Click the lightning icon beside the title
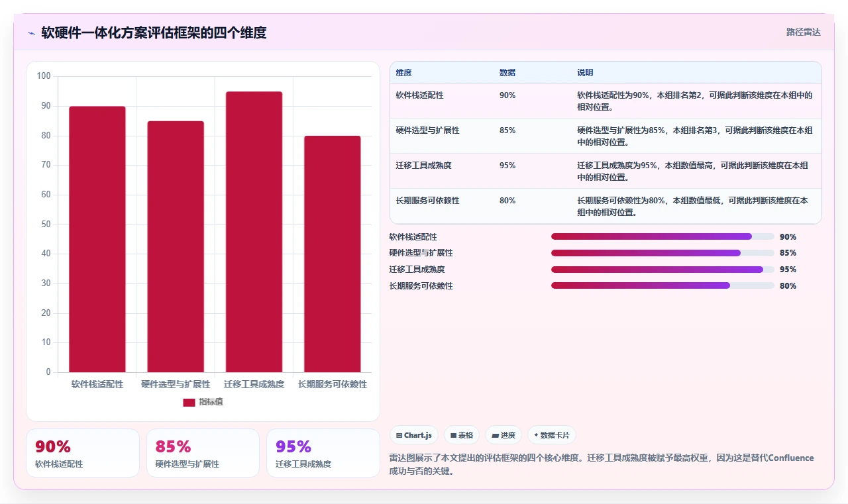 (31, 32)
